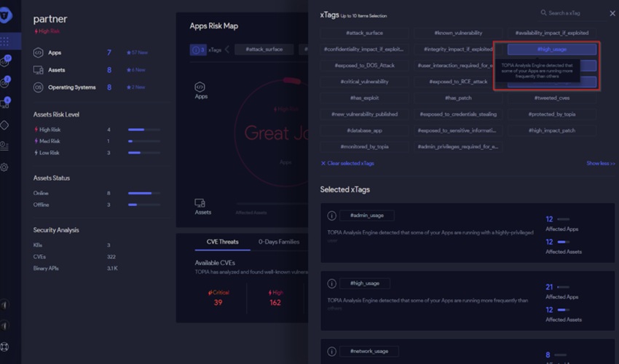The image size is (619, 364).
Task: Click the Binary APIs 3.1K row
Action: (75, 269)
